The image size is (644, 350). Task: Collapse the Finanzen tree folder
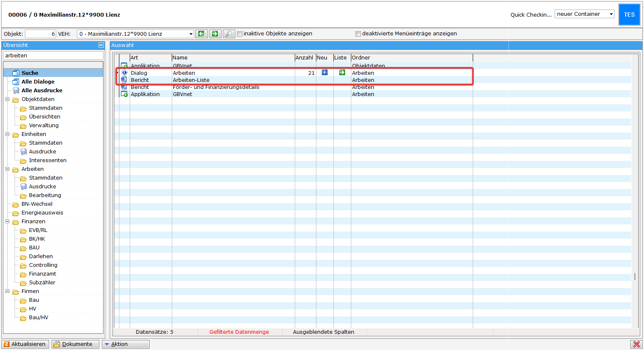click(x=7, y=222)
